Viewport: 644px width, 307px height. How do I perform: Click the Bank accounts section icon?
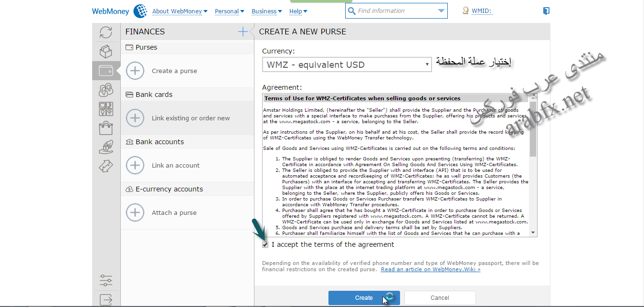coord(129,142)
